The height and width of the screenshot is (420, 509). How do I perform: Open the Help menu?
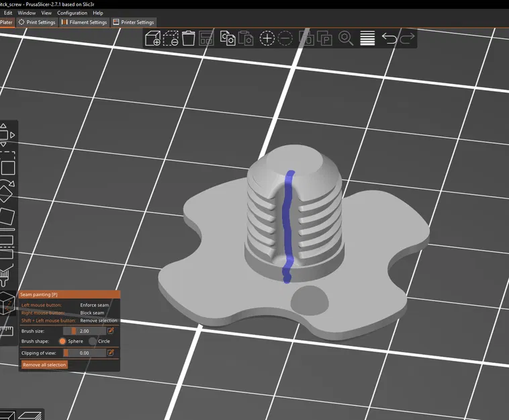pos(98,13)
